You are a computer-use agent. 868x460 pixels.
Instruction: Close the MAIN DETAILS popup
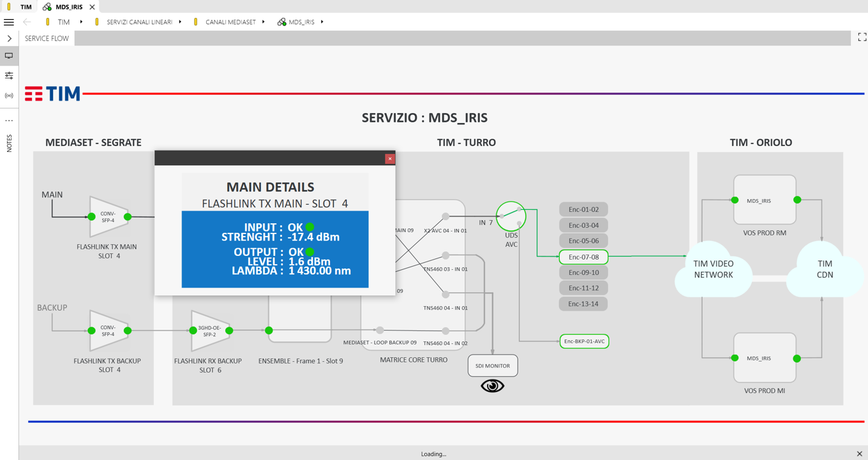pos(390,159)
